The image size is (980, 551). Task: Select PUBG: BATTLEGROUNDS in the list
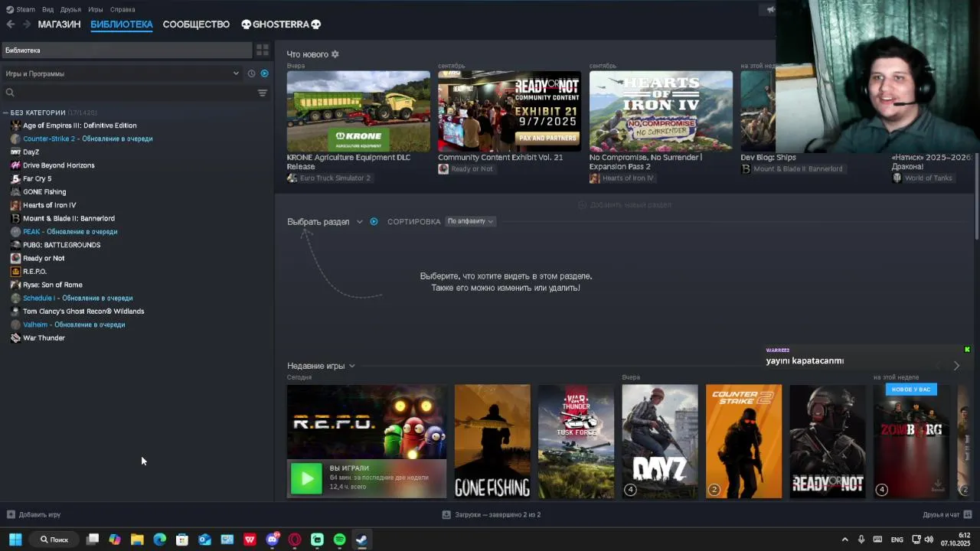(61, 245)
